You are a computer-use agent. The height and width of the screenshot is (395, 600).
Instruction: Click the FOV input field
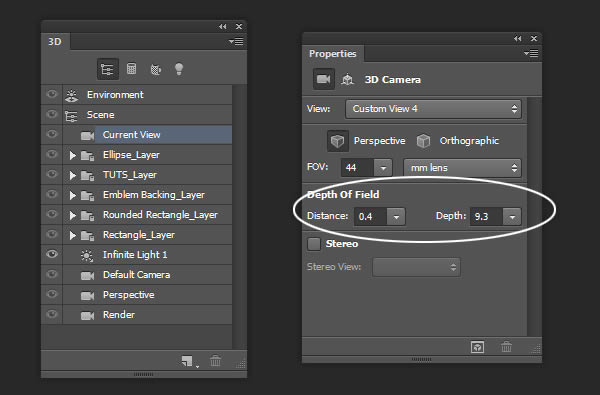[x=357, y=168]
